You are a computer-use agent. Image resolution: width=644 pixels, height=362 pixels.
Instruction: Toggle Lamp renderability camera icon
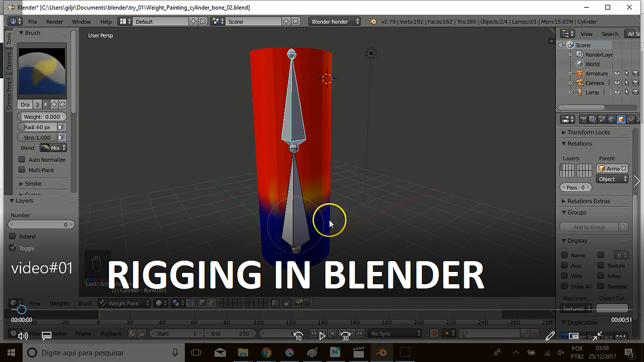(635, 92)
